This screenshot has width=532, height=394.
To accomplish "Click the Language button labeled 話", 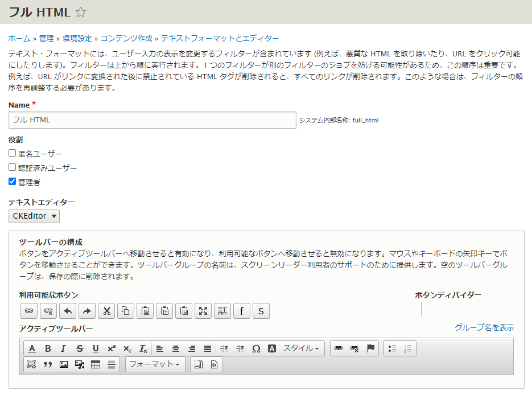I will 222,311.
